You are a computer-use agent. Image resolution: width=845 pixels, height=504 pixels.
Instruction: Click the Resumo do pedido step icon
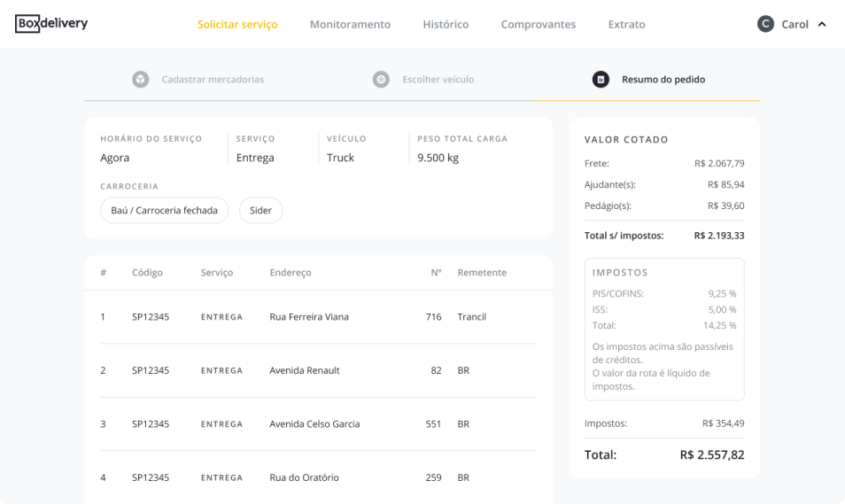coord(601,80)
